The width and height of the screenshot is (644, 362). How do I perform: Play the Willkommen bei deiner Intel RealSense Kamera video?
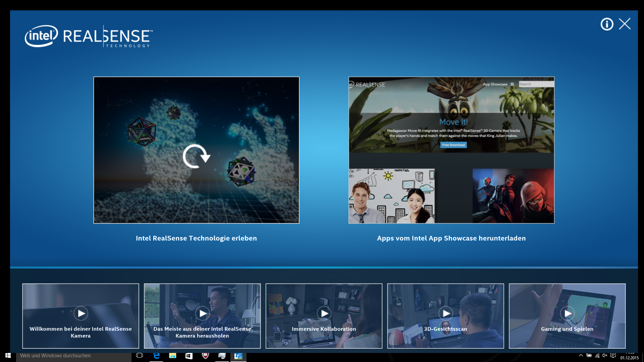coord(81,313)
